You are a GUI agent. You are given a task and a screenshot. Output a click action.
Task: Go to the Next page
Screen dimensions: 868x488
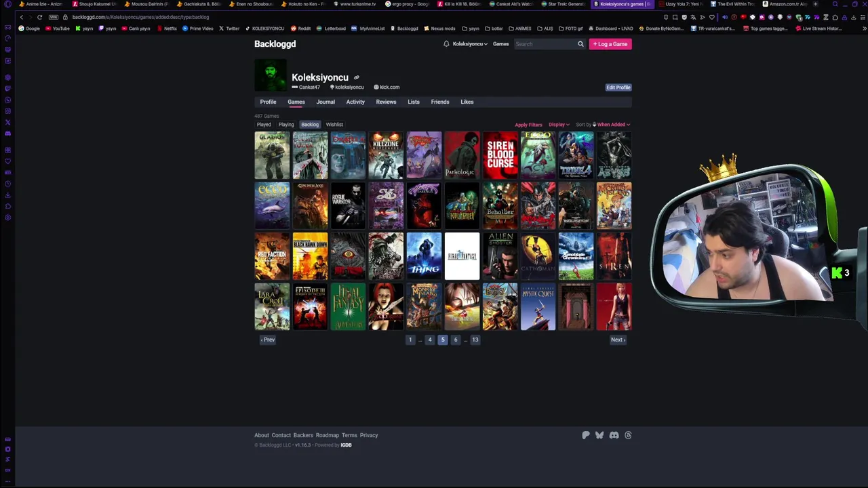coord(618,340)
